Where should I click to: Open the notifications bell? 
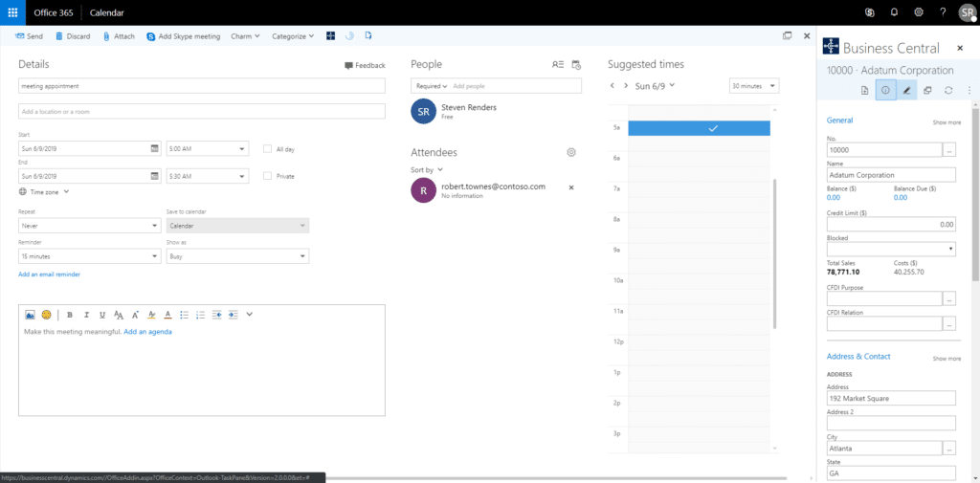[x=894, y=12]
